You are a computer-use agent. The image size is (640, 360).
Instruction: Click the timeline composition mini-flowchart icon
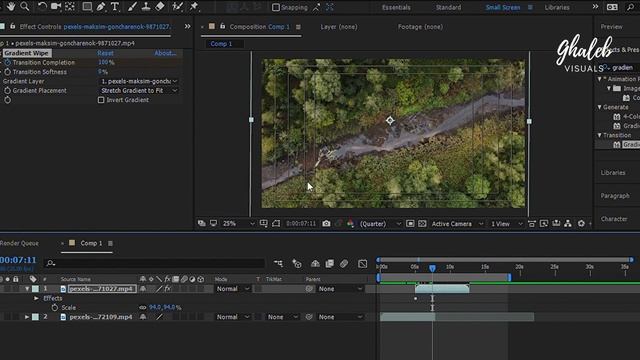click(278, 264)
